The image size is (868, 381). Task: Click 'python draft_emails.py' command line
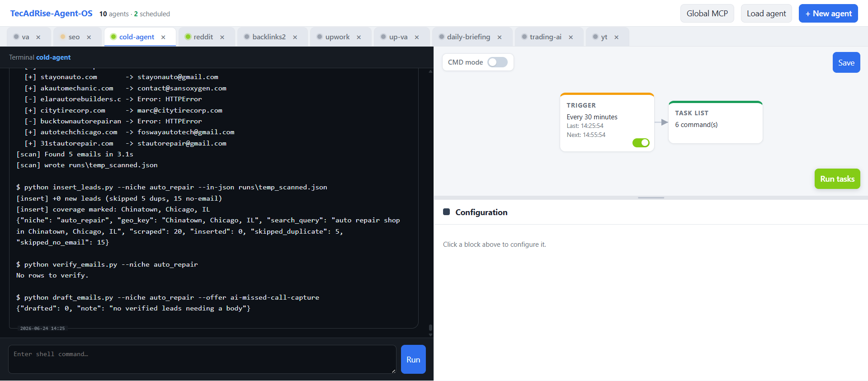[168, 297]
